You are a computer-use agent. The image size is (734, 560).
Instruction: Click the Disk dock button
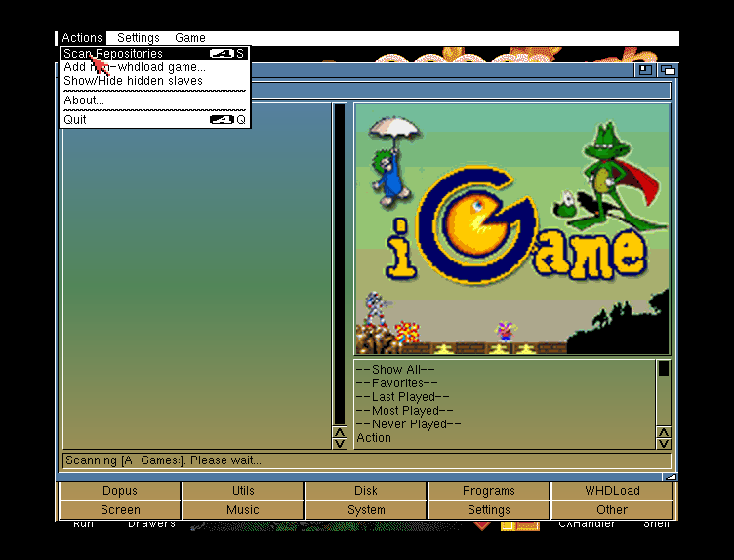[x=366, y=491]
